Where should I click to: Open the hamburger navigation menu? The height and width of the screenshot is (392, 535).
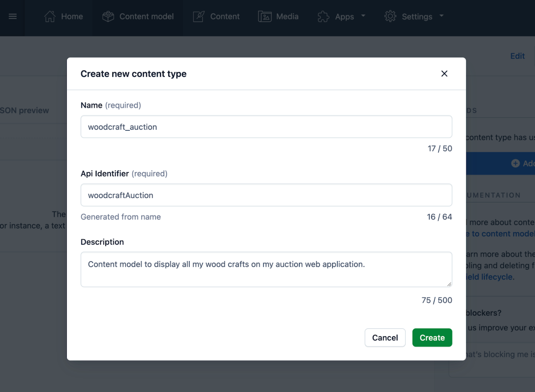coord(12,16)
